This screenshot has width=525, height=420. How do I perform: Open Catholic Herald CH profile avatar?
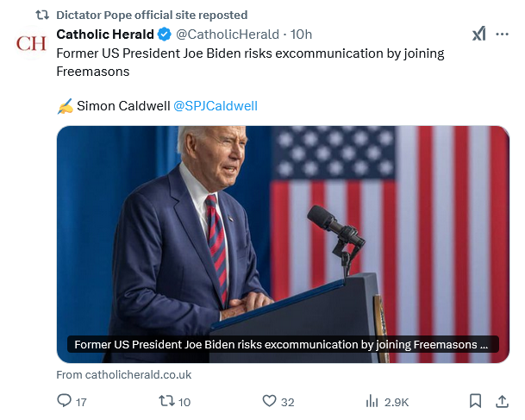(31, 43)
